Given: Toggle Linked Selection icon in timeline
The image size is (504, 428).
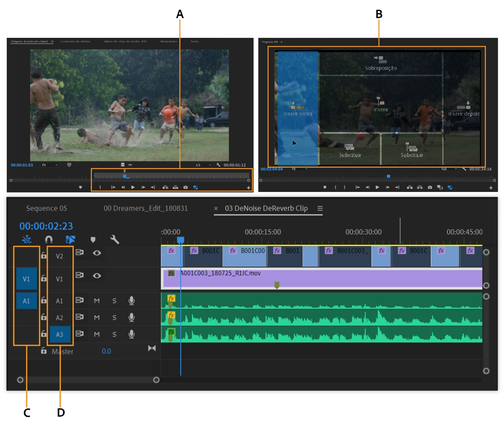Looking at the screenshot, I should (70, 239).
